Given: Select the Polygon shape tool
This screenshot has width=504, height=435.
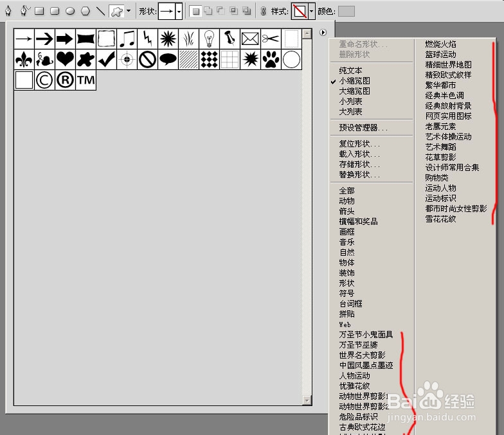Looking at the screenshot, I should coord(85,12).
